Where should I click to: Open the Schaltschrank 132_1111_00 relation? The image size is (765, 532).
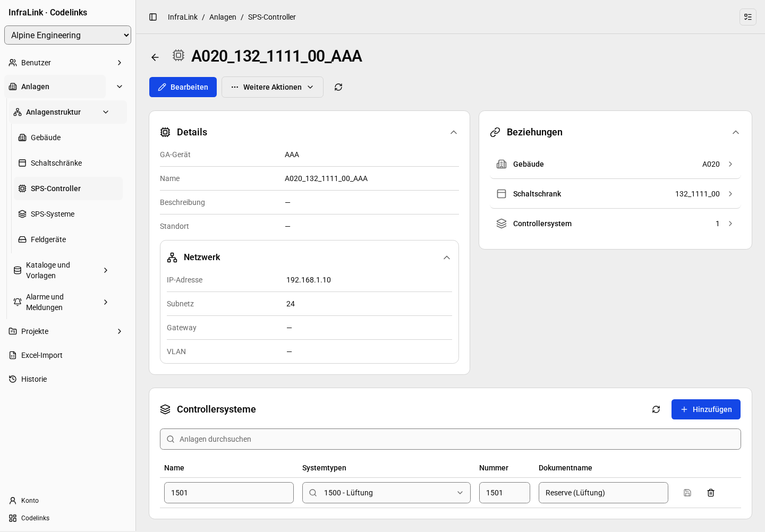click(x=615, y=194)
